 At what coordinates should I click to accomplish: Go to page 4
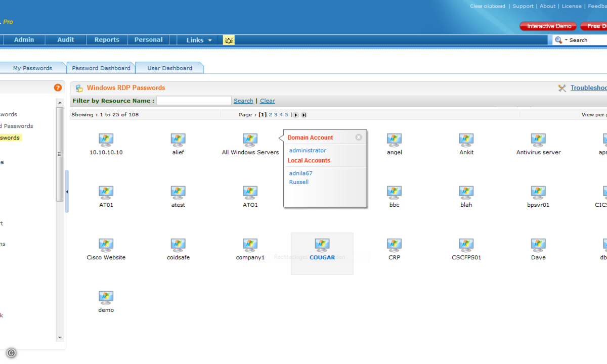(281, 115)
